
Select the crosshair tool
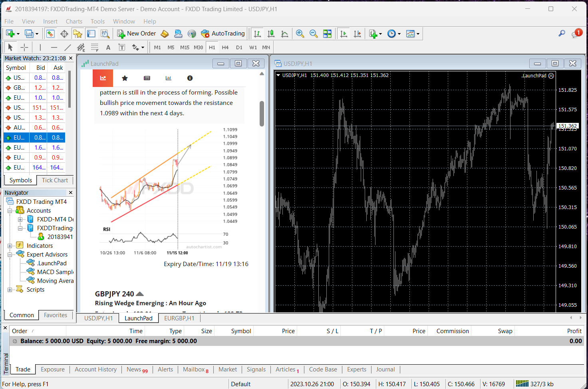point(24,47)
